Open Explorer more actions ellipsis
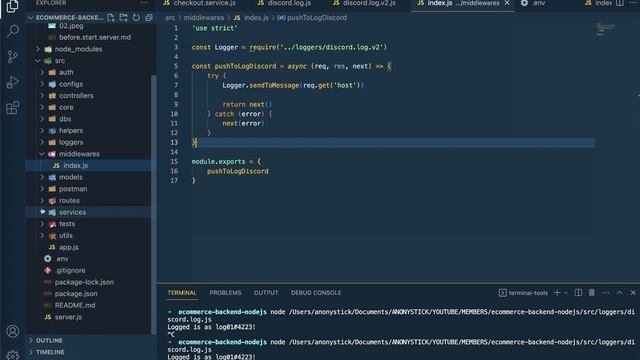 [144, 3]
